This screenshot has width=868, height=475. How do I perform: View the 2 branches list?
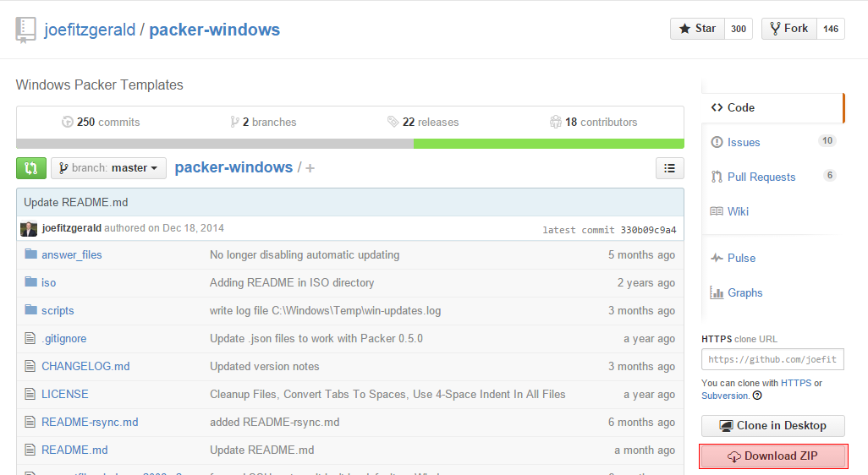263,123
